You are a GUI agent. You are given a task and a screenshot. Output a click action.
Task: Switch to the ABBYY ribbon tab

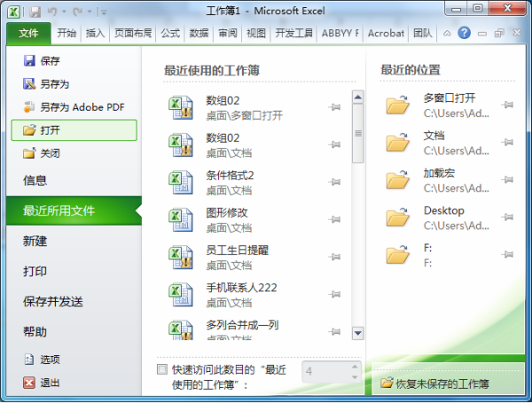340,34
